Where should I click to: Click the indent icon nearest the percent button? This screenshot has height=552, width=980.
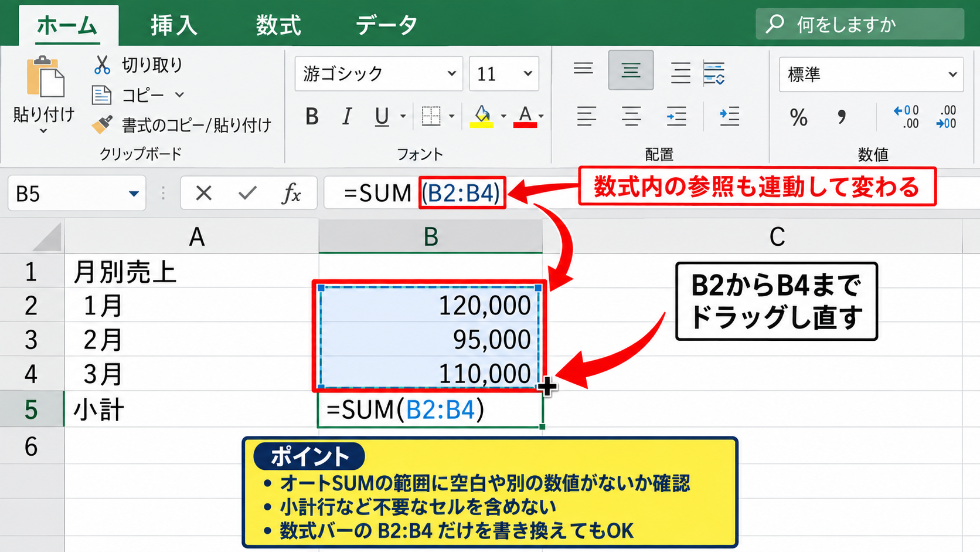729,116
